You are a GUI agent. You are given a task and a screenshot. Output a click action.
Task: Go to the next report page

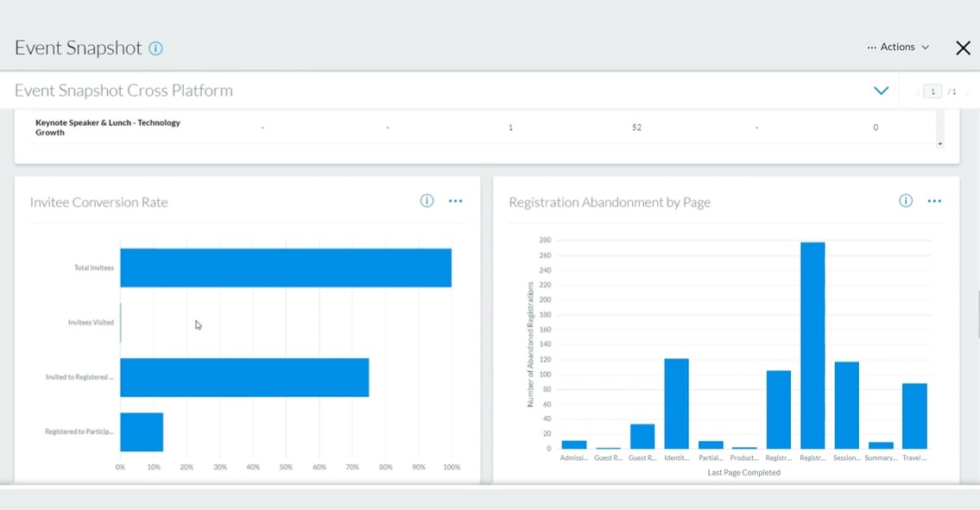click(x=967, y=91)
